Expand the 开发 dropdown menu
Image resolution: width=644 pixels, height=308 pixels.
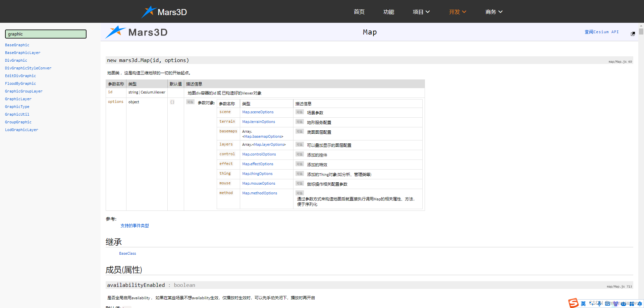point(457,12)
